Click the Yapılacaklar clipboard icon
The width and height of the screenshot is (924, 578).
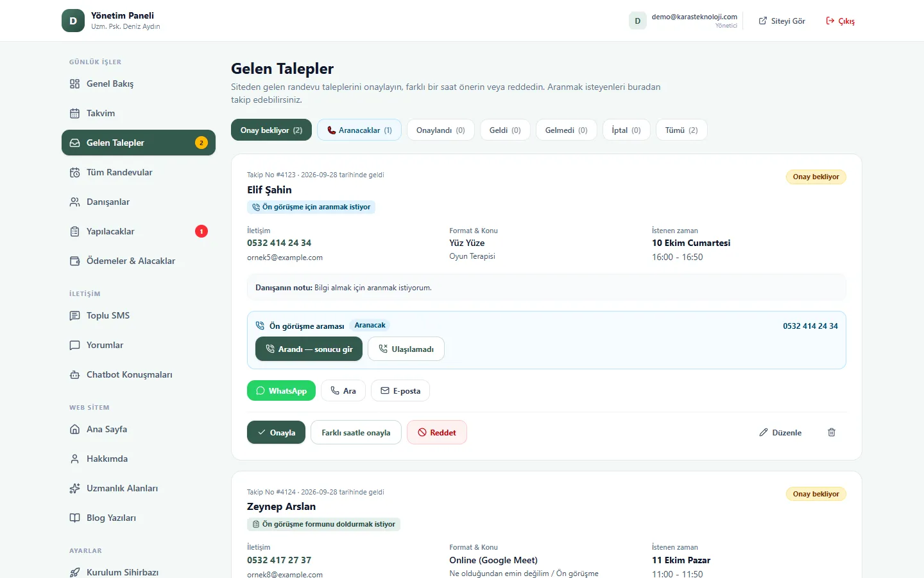pos(74,231)
